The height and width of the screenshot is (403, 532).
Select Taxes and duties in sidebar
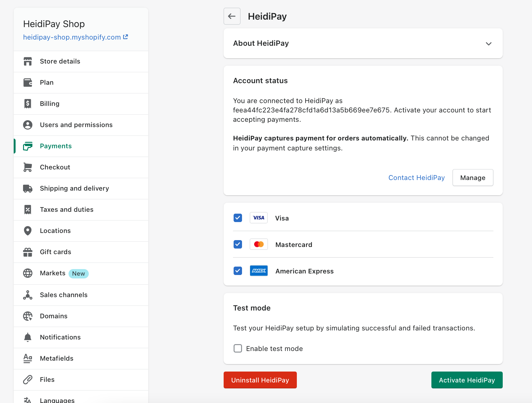coord(67,210)
